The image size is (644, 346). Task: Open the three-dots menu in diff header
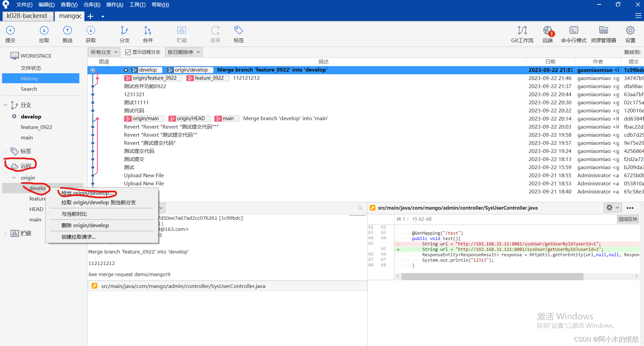630,208
